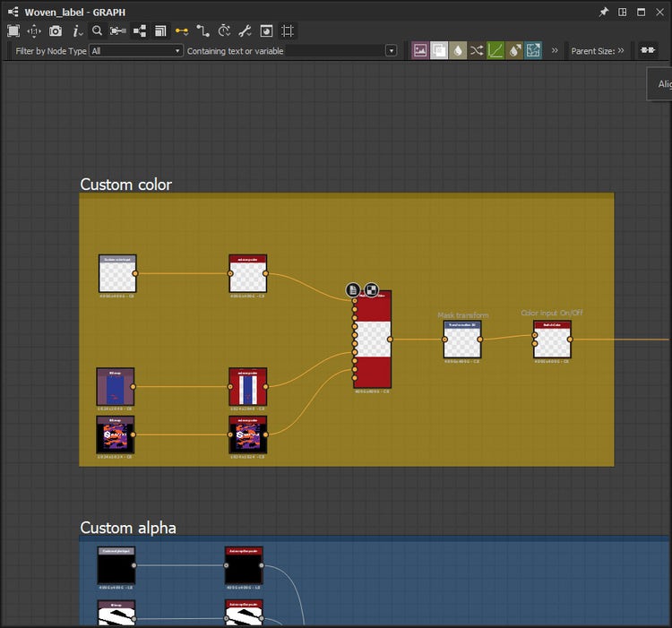Toggle the pink image node filter
The width and height of the screenshot is (672, 628).
(x=419, y=51)
